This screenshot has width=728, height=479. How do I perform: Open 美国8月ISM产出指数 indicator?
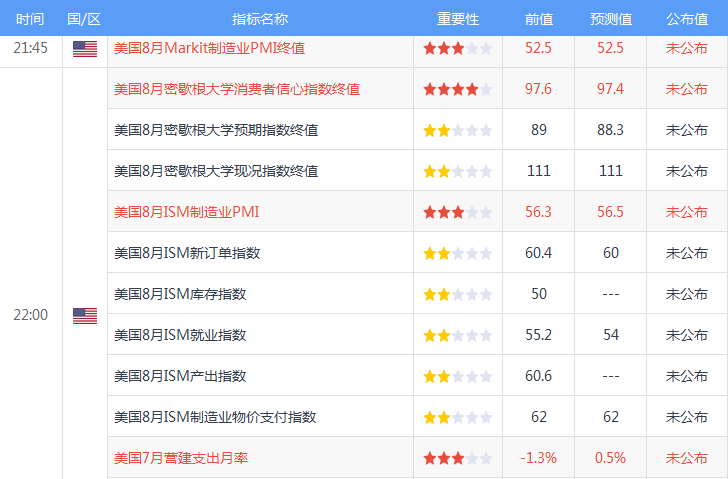coord(180,375)
